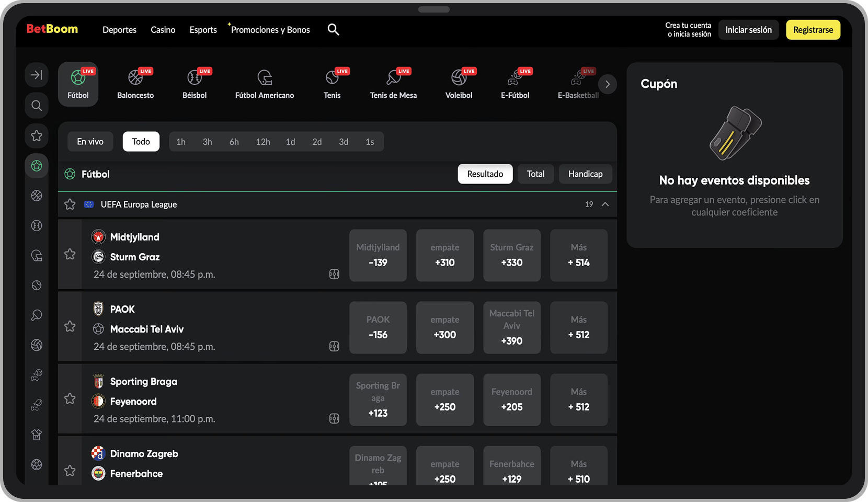This screenshot has width=868, height=502.
Task: Open favorites star in left sidebar
Action: (37, 136)
